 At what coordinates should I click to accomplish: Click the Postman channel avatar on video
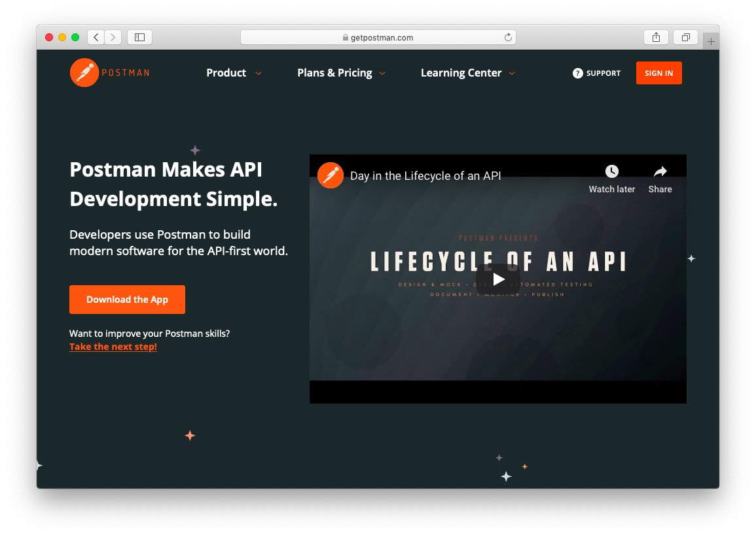point(331,175)
